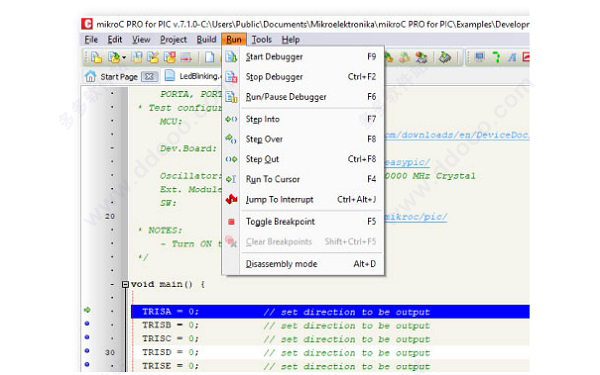The height and width of the screenshot is (375, 600).
Task: Click the blue letter A font icon
Action: coord(512,58)
